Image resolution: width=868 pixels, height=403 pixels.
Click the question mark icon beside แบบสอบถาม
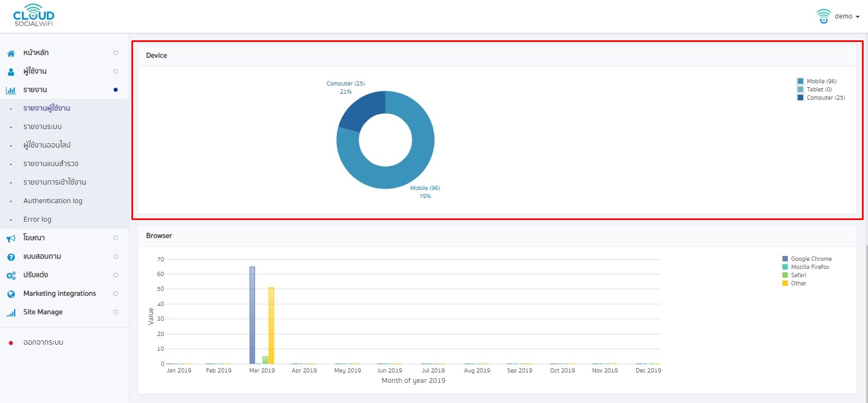[x=11, y=257]
